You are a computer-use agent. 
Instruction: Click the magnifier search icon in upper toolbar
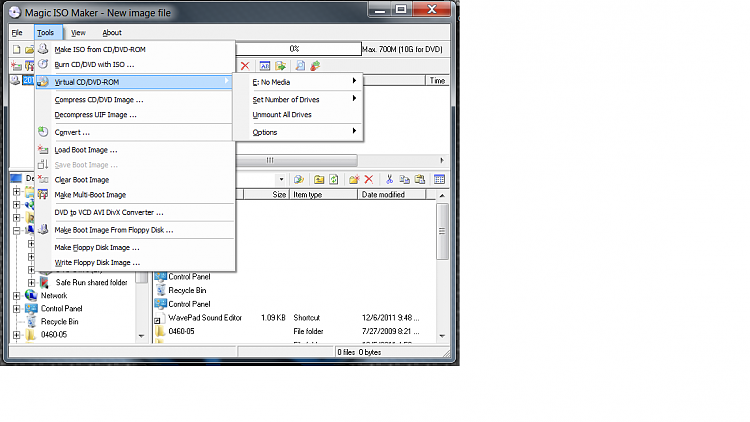(x=300, y=66)
